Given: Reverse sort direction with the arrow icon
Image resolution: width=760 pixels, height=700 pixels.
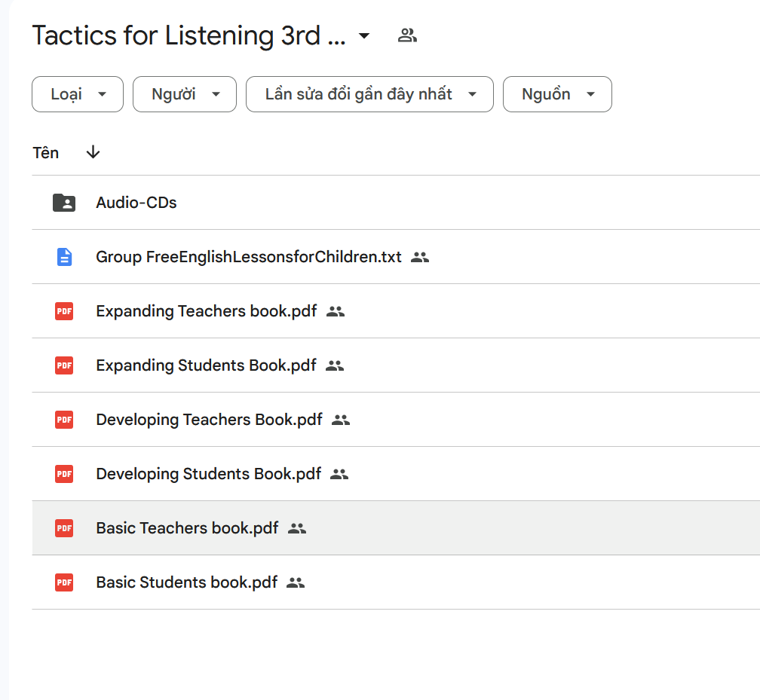Looking at the screenshot, I should pos(93,152).
